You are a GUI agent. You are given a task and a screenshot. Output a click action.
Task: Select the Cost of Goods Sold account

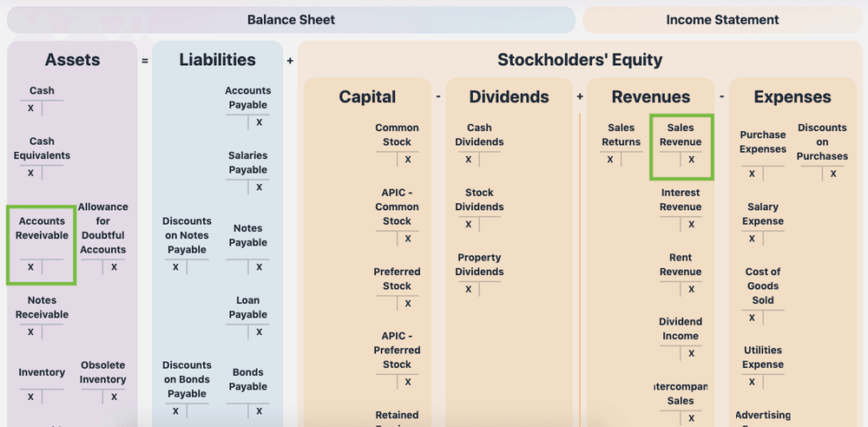coord(762,294)
